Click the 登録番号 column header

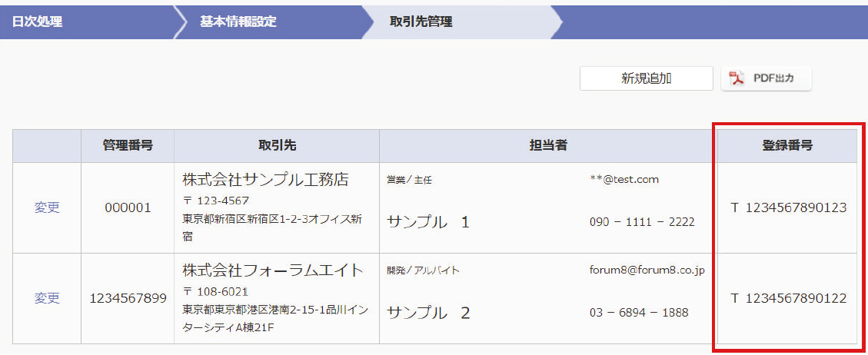tap(786, 145)
